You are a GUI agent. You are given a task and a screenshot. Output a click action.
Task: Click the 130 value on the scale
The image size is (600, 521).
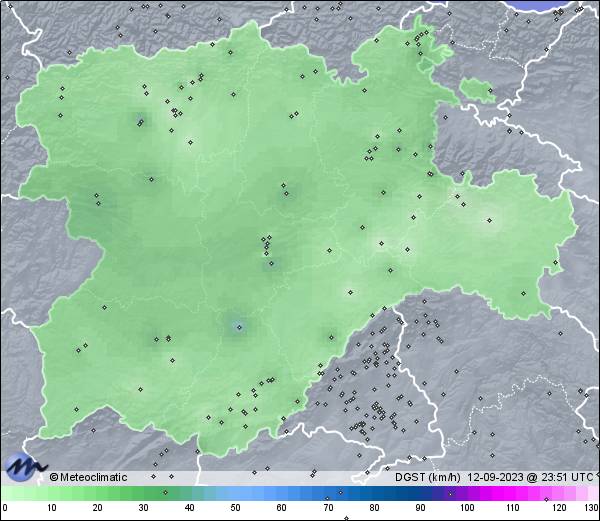[592, 508]
